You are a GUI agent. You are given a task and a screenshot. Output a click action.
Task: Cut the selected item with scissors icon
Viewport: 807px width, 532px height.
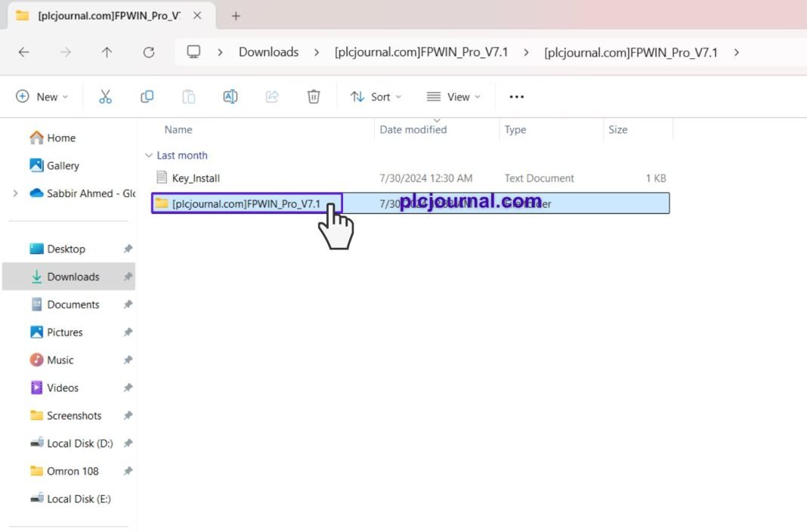pyautogui.click(x=105, y=97)
